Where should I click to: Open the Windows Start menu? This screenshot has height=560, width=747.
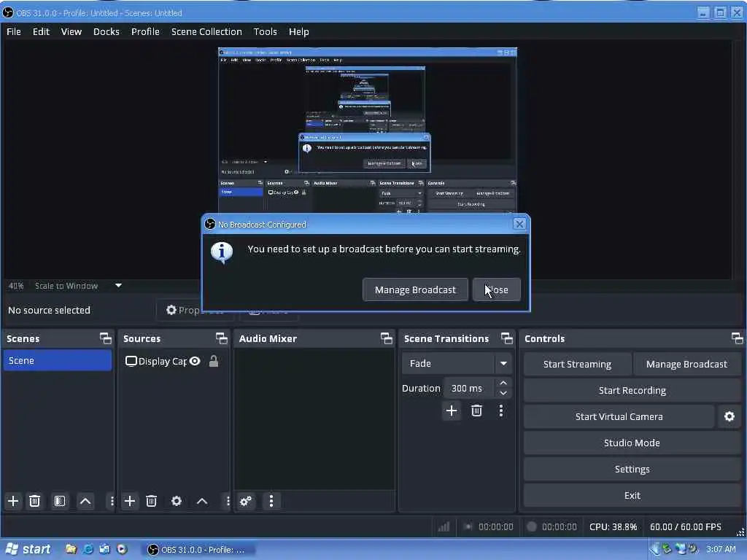(28, 550)
